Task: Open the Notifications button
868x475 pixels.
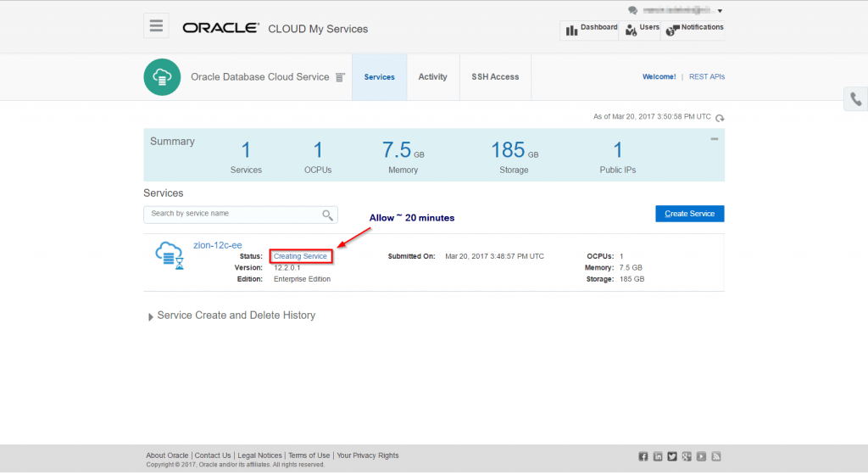Action: click(693, 30)
